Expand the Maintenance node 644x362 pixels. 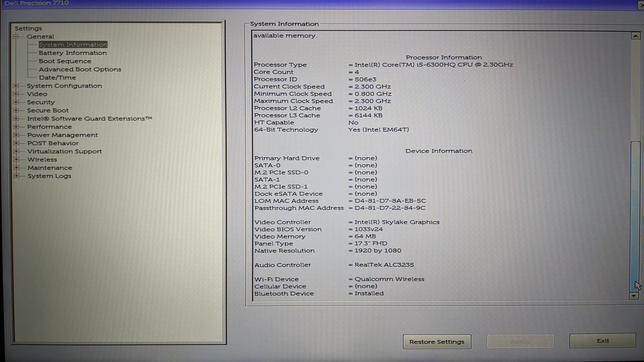click(x=16, y=168)
